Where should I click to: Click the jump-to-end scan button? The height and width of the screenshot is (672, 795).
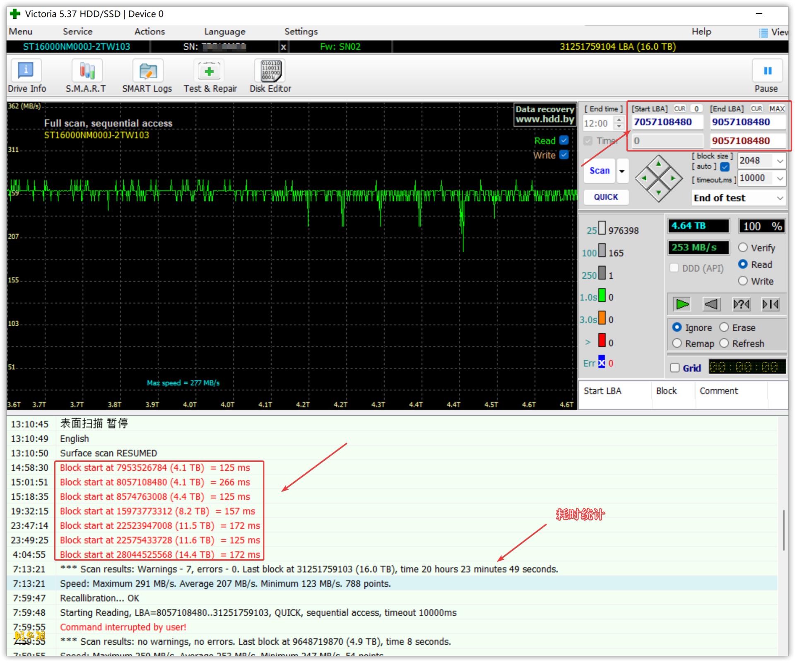tap(770, 304)
